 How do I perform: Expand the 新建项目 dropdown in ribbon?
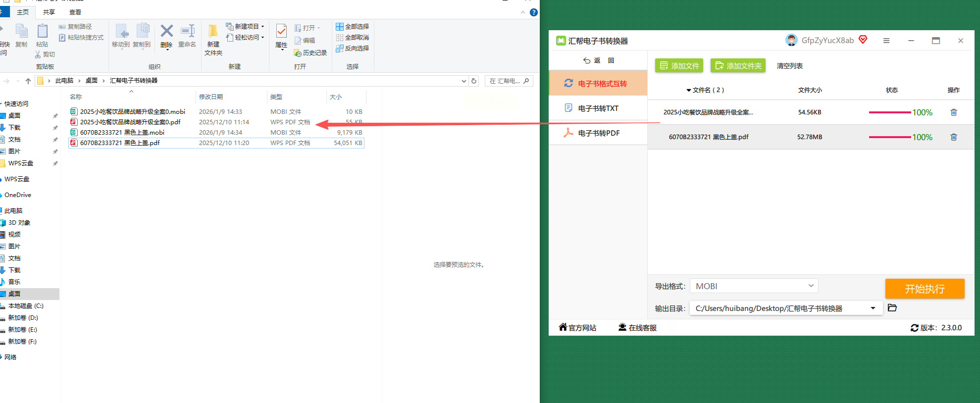tap(262, 27)
